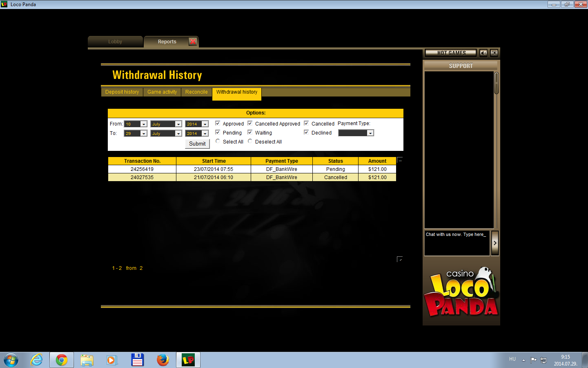The width and height of the screenshot is (588, 368).
Task: Click start time 21/07/2014 06:10
Action: click(214, 177)
